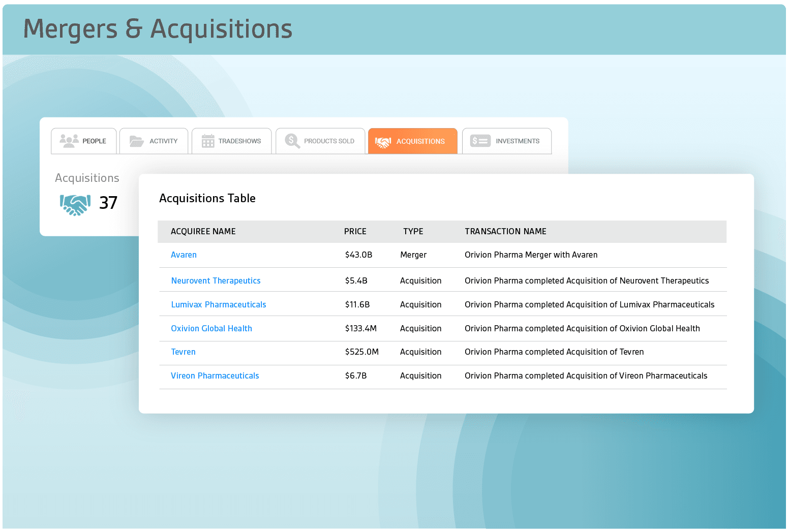This screenshot has width=788, height=532.
Task: Click the Products Sold magnifier icon
Action: 292,141
